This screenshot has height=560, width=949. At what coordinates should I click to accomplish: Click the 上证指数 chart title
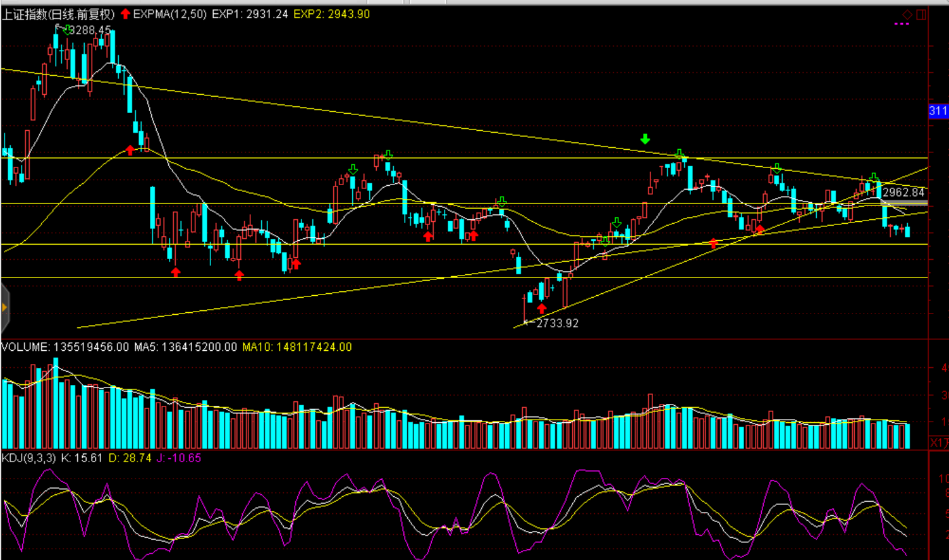click(58, 14)
